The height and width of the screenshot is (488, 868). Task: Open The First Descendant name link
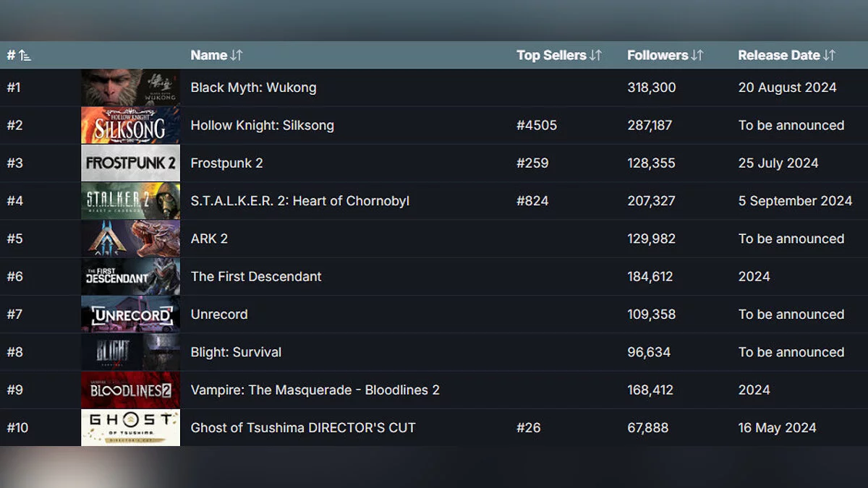[256, 276]
